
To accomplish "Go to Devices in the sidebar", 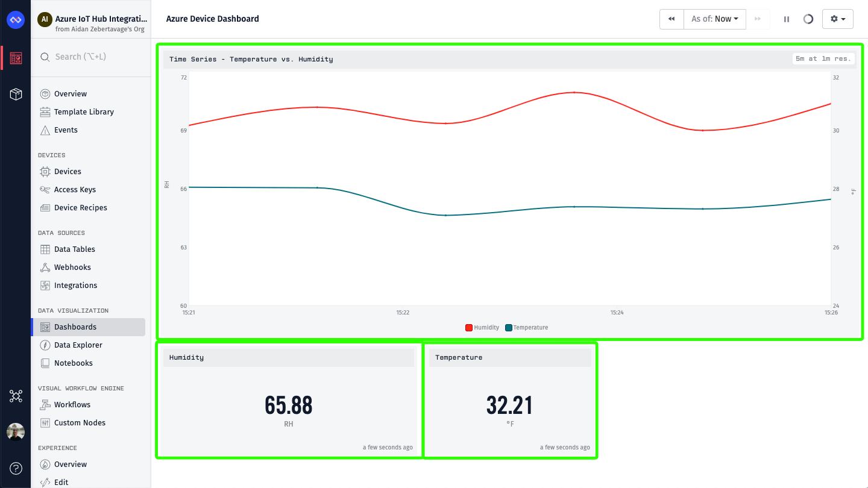I will point(68,172).
